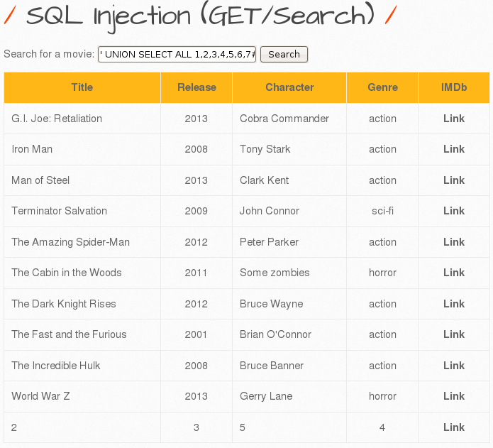
Task: Select the 'Man of Steel' title cell
Action: tap(82, 180)
